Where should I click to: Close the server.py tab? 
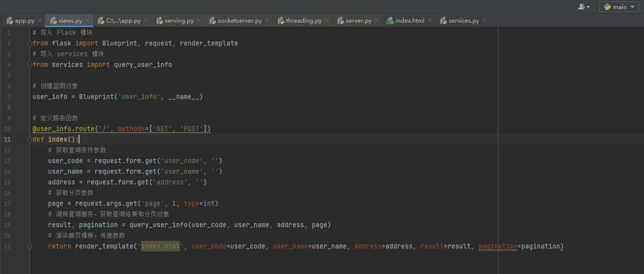377,21
